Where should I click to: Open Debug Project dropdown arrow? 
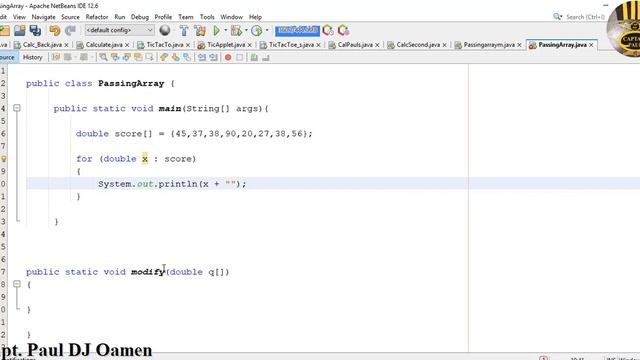click(246, 30)
